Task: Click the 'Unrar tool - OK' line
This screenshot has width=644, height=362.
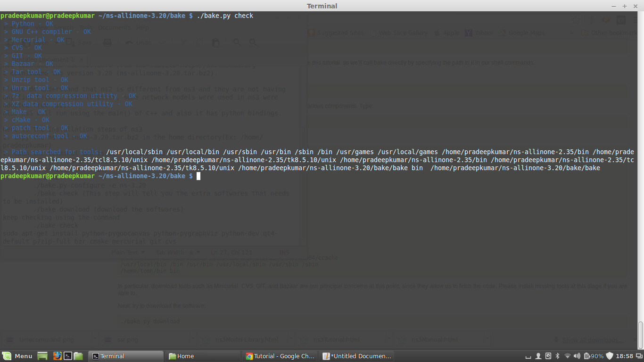Action: [x=36, y=88]
